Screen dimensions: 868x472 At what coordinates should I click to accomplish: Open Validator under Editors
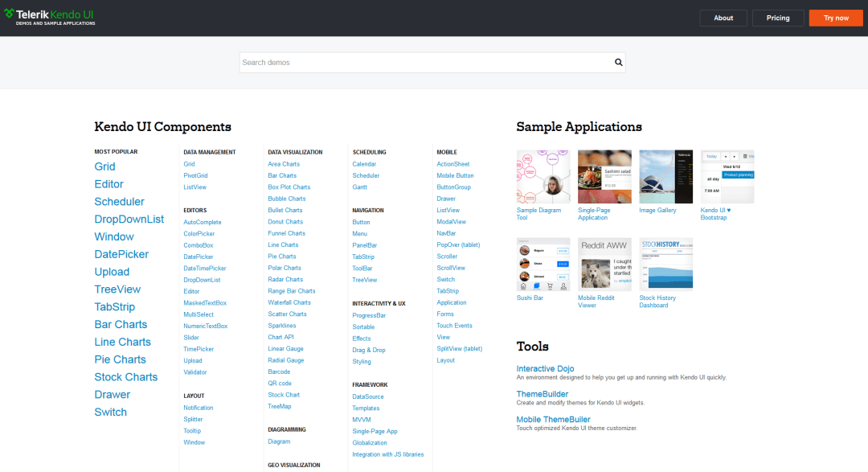tap(194, 372)
